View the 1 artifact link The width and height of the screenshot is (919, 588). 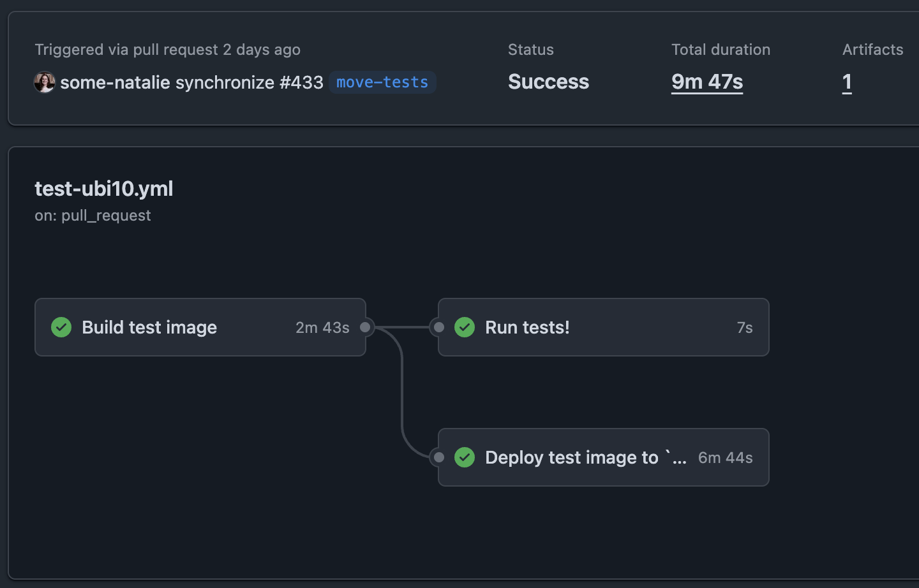847,82
